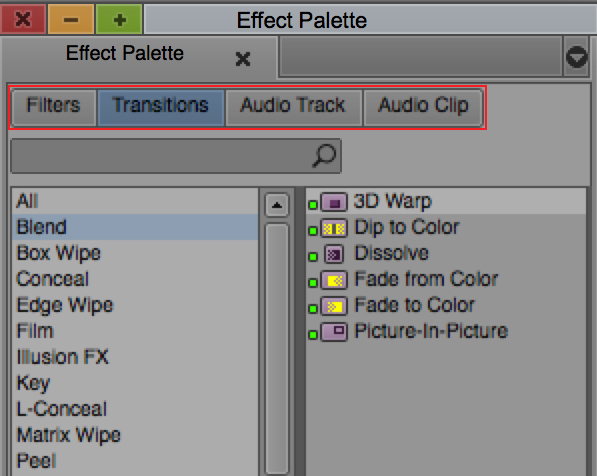597x476 pixels.
Task: Switch to the Audio Clip tab
Action: 423,107
